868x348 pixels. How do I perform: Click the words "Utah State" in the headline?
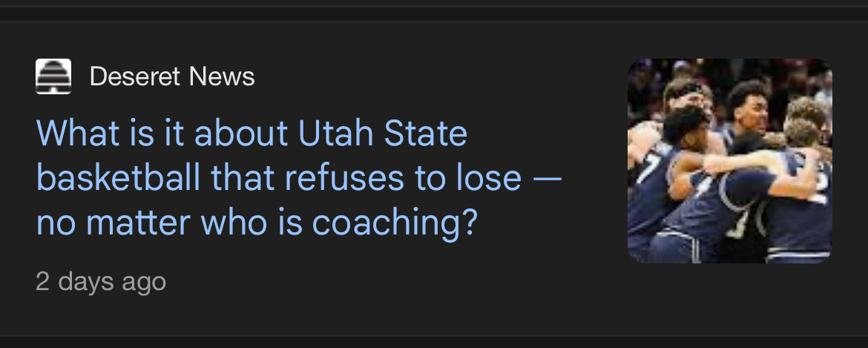click(383, 133)
